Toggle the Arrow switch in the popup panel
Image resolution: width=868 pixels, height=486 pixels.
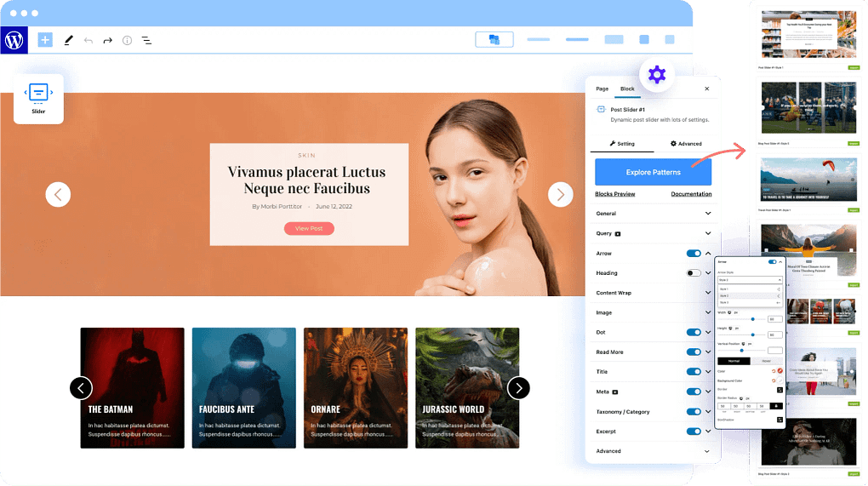click(x=772, y=262)
